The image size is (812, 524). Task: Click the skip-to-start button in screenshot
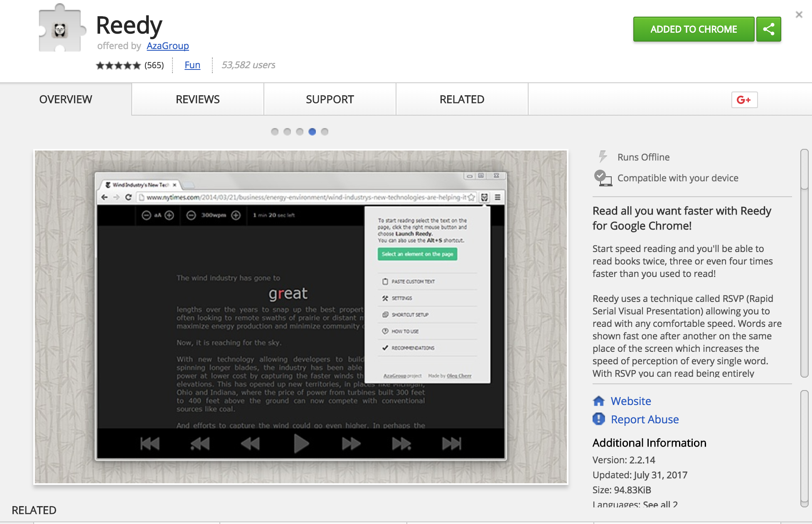(150, 444)
